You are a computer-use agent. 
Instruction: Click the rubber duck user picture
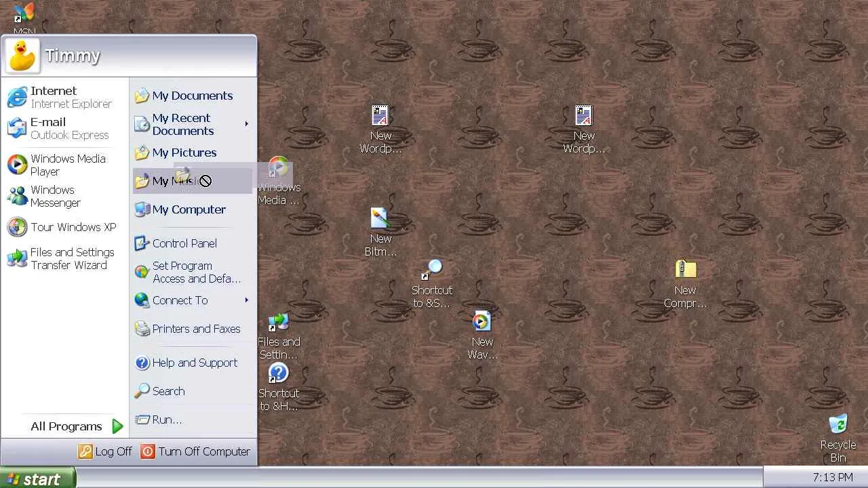(22, 56)
